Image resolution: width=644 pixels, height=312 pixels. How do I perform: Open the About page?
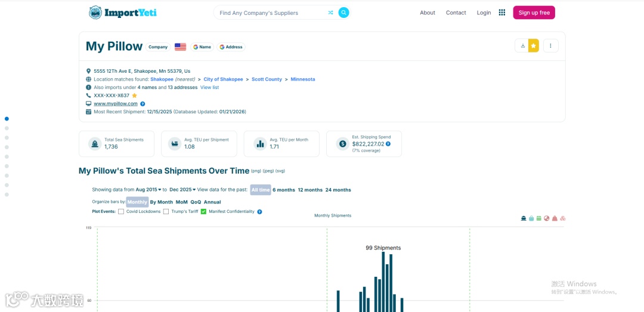pos(427,13)
